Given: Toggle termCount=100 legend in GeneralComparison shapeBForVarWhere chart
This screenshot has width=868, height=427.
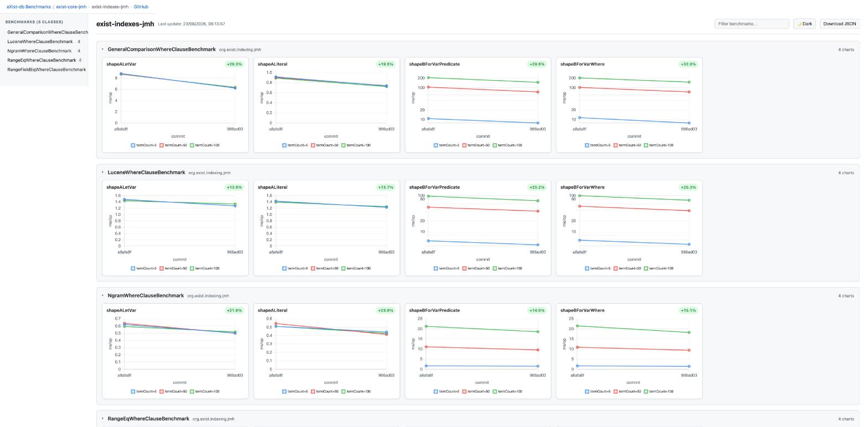Looking at the screenshot, I should pyautogui.click(x=659, y=145).
